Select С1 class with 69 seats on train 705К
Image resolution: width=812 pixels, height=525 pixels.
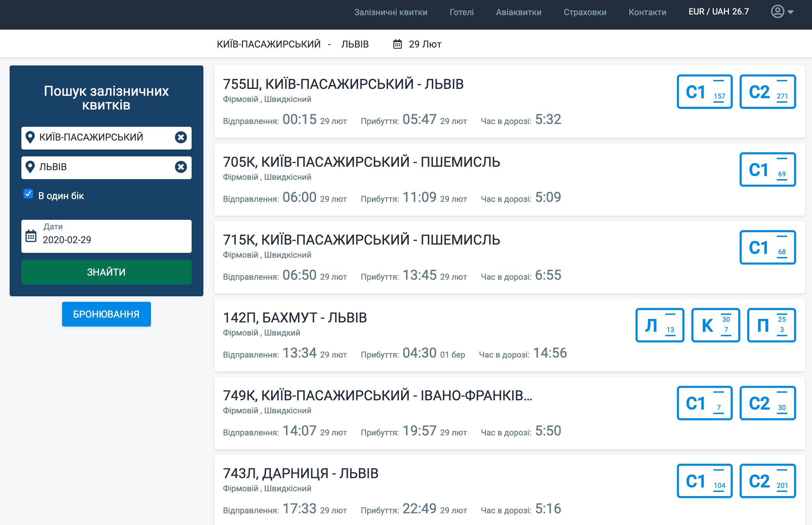tap(768, 169)
